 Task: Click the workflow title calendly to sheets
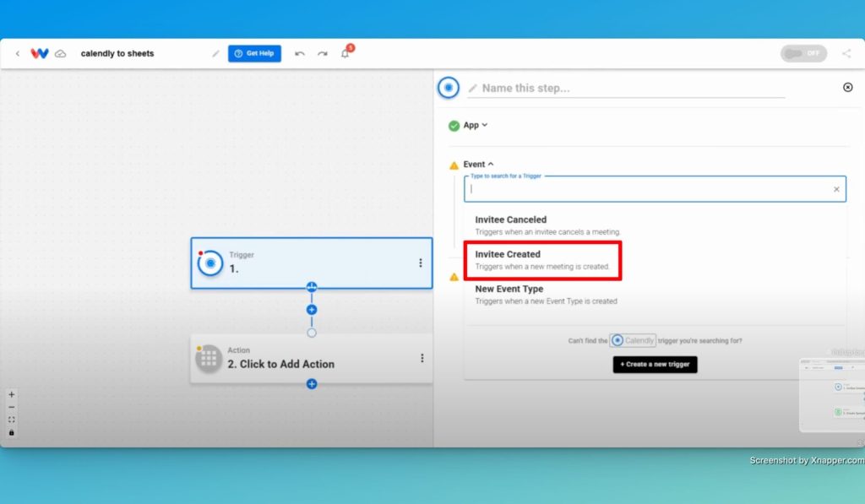117,53
